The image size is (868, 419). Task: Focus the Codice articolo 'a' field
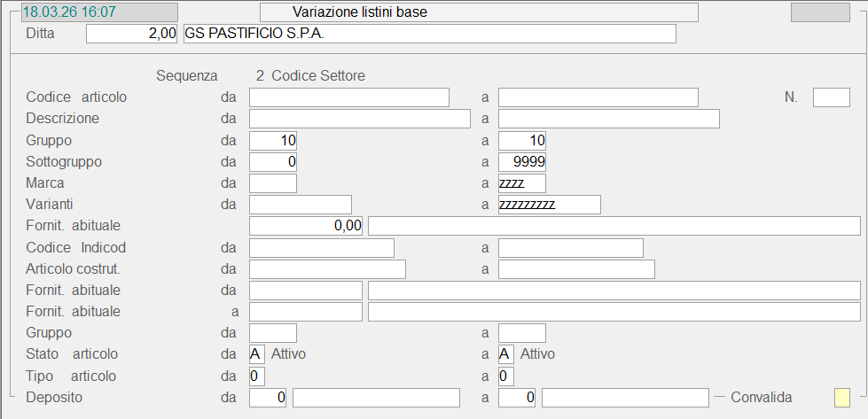pos(598,97)
